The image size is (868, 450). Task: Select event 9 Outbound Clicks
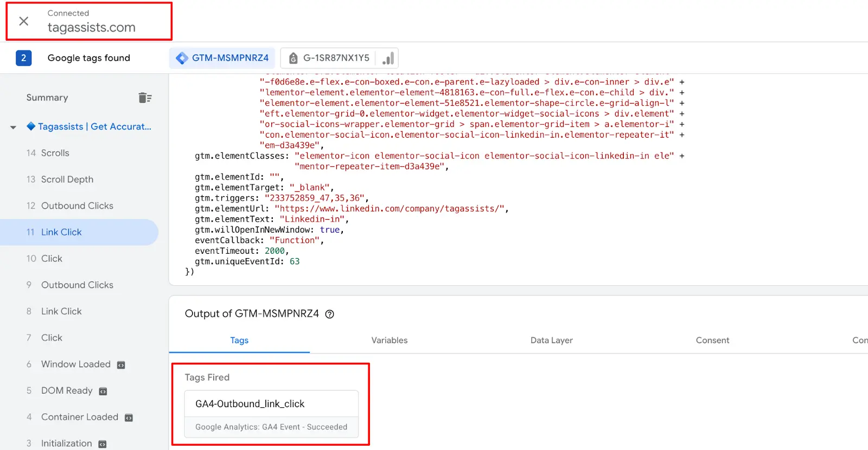tap(79, 285)
